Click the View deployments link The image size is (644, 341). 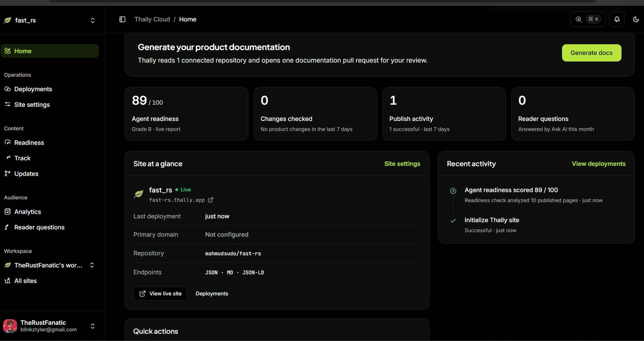tap(599, 164)
